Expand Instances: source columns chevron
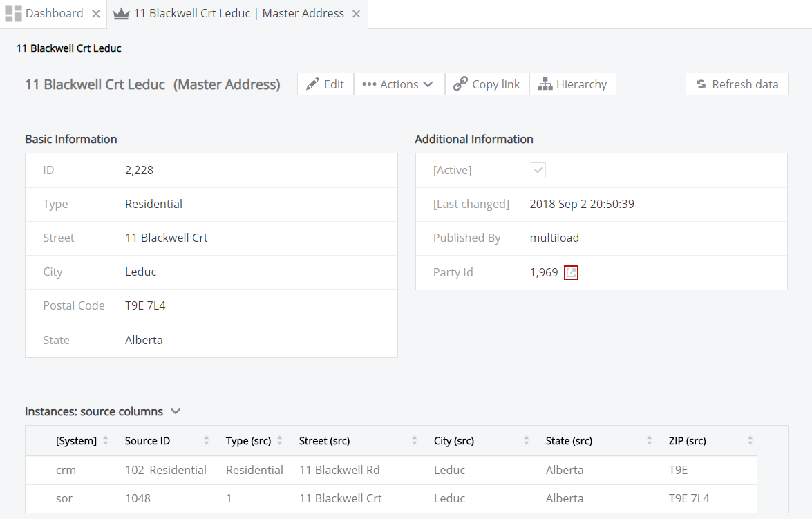The width and height of the screenshot is (812, 519). coord(176,411)
